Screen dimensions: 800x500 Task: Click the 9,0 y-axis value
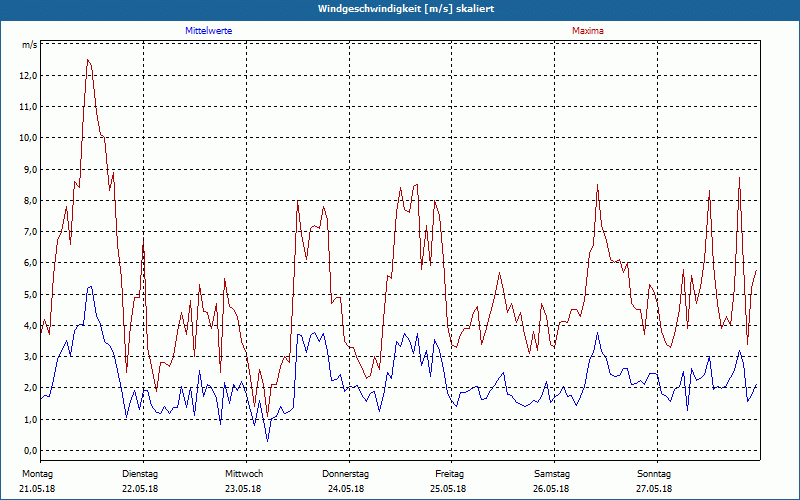(x=31, y=169)
